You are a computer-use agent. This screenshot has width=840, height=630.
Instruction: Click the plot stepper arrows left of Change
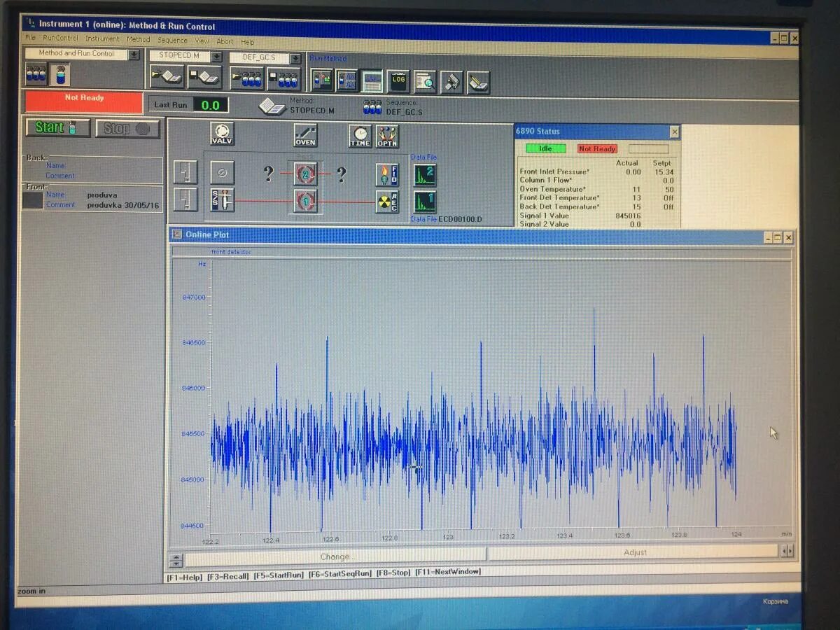coord(176,561)
